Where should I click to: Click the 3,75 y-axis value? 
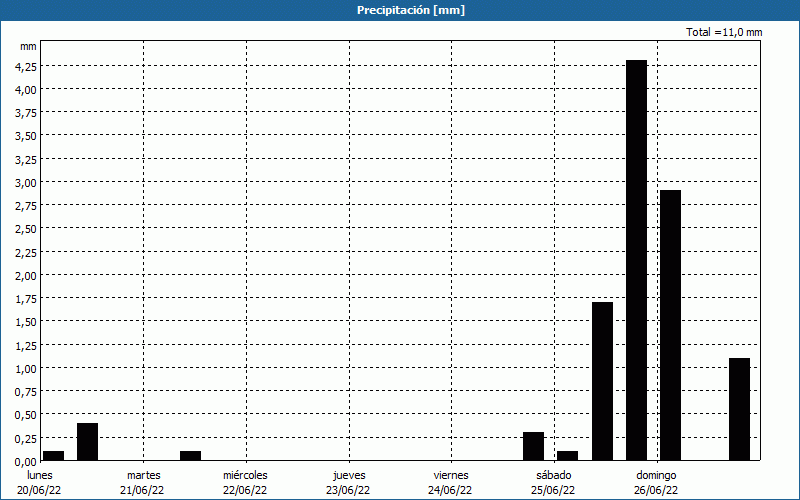coord(26,113)
